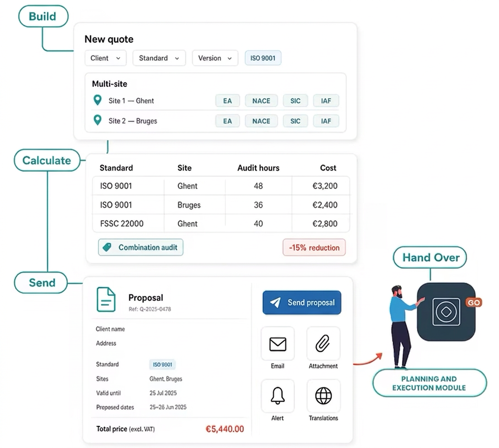This screenshot has width=499, height=448.
Task: Click the €2,400 cost cell
Action: [x=325, y=205]
